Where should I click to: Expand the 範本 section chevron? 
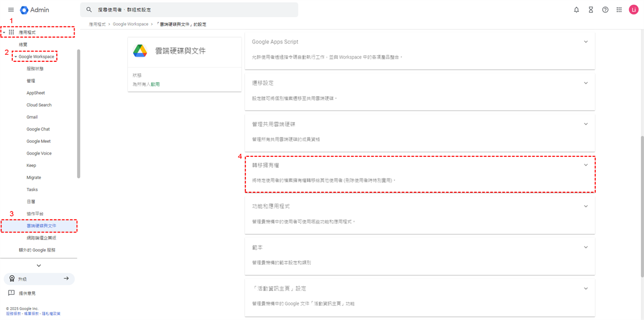click(586, 247)
